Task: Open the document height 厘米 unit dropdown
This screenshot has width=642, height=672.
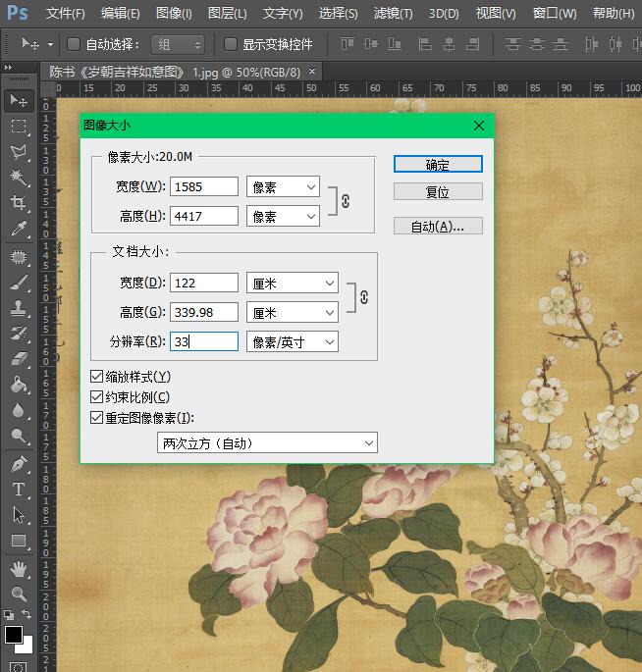Action: coord(293,312)
